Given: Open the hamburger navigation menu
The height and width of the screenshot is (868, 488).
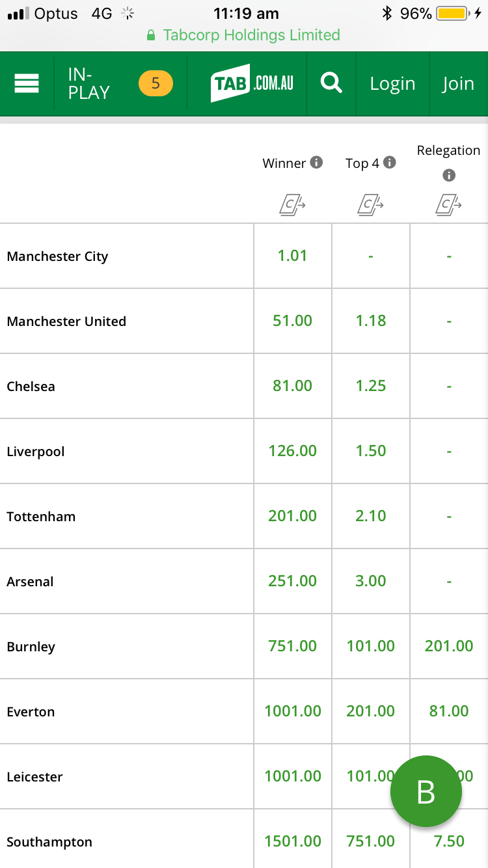Looking at the screenshot, I should (27, 84).
